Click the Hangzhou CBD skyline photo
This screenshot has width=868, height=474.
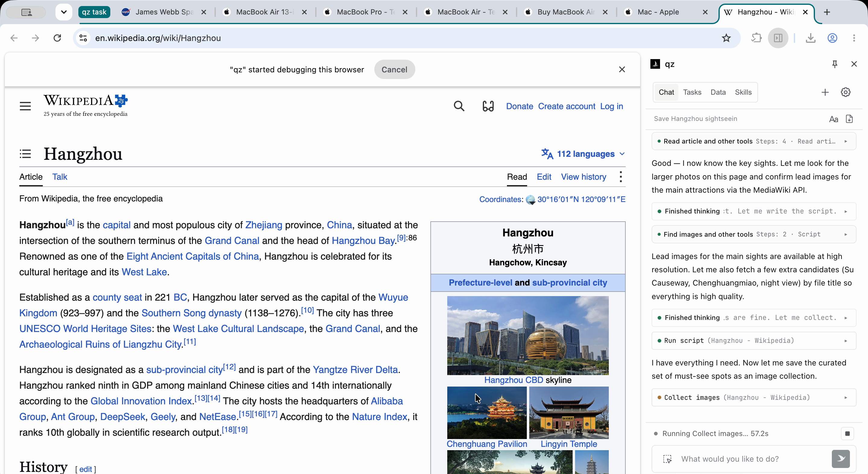point(528,335)
